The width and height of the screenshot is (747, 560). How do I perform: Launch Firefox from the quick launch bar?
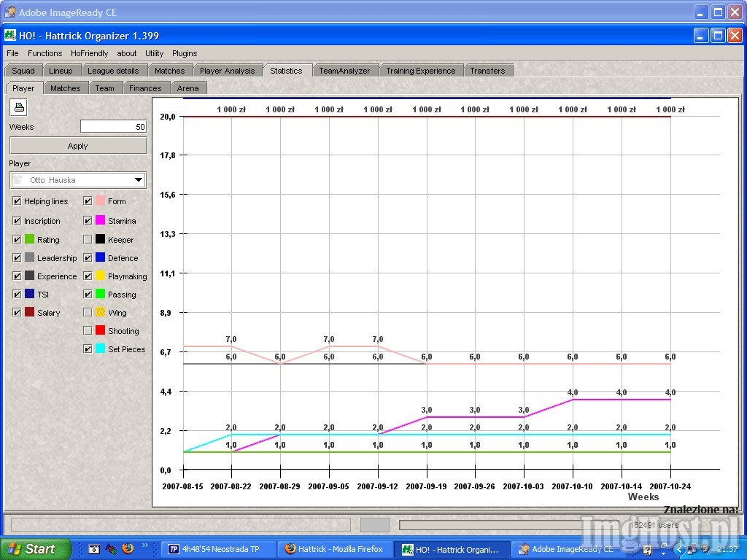coord(128,548)
